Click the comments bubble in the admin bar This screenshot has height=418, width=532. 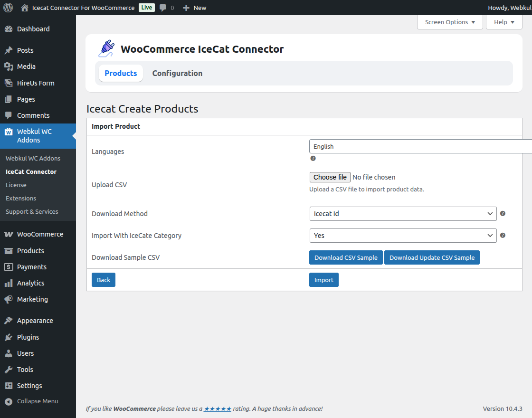pos(163,8)
